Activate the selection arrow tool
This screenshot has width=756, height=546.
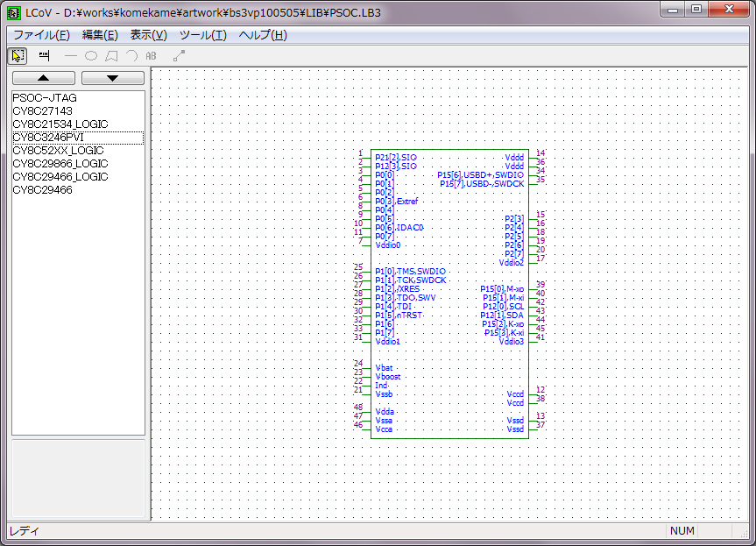click(18, 56)
